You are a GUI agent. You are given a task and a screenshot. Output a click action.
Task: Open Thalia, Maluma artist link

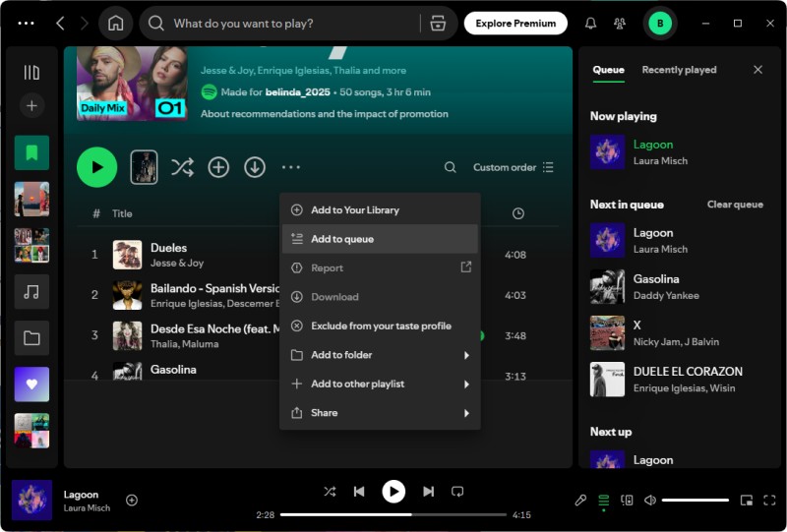point(185,344)
